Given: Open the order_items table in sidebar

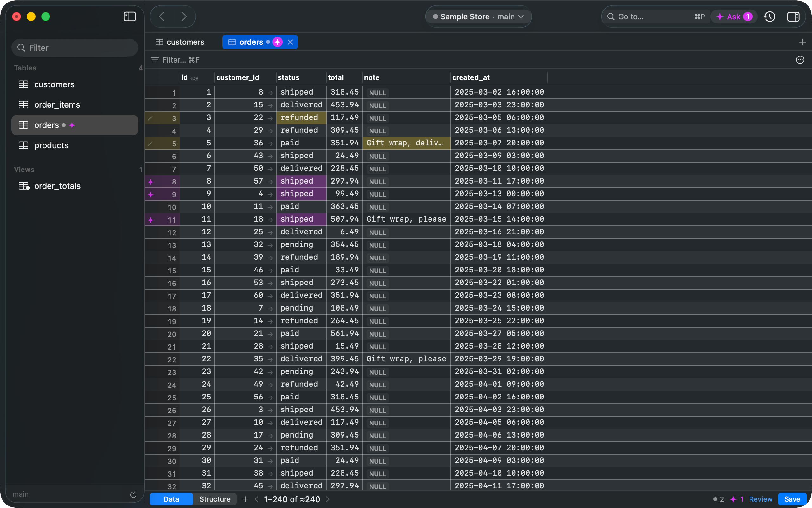Looking at the screenshot, I should 75,105.
